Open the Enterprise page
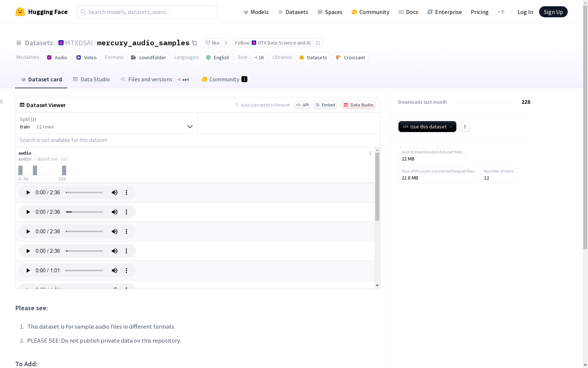 (x=444, y=12)
